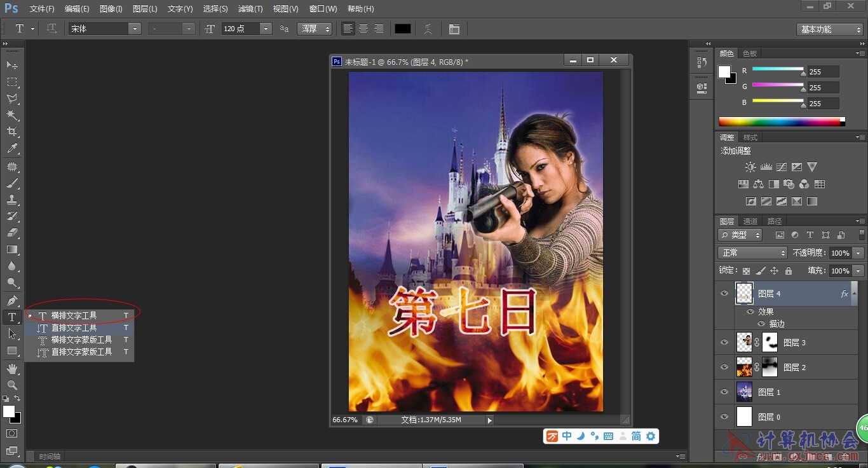Add a Levels adjustment

pyautogui.click(x=766, y=167)
